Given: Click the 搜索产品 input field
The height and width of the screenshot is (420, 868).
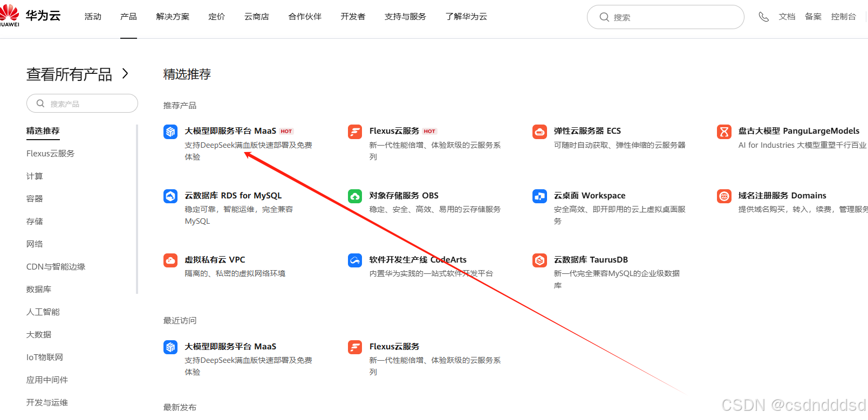Looking at the screenshot, I should click(82, 104).
